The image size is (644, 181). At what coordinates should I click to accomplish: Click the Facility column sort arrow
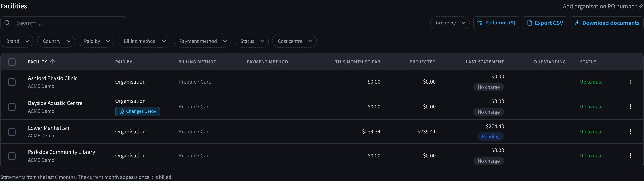click(53, 62)
